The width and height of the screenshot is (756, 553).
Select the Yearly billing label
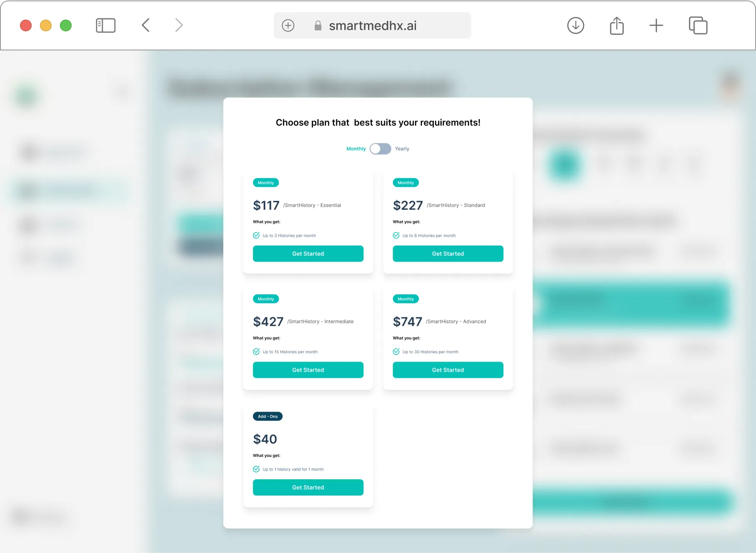coord(402,149)
